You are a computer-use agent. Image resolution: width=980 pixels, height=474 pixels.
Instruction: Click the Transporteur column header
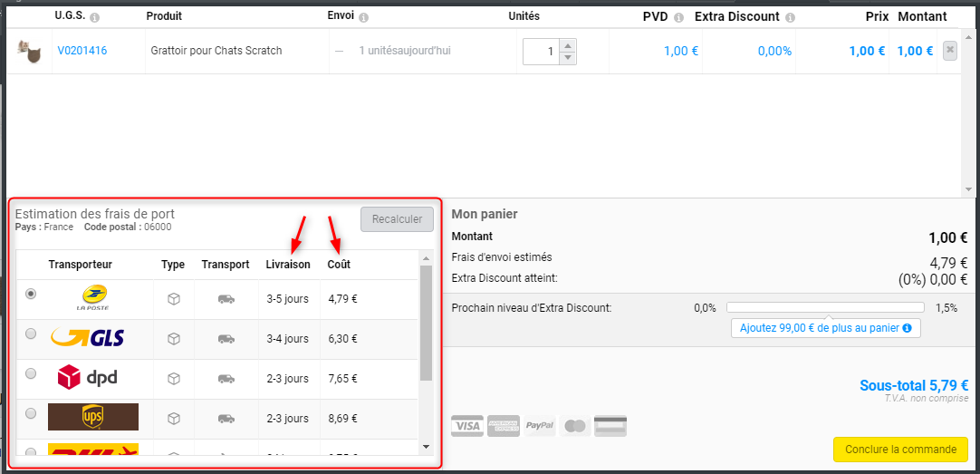80,265
